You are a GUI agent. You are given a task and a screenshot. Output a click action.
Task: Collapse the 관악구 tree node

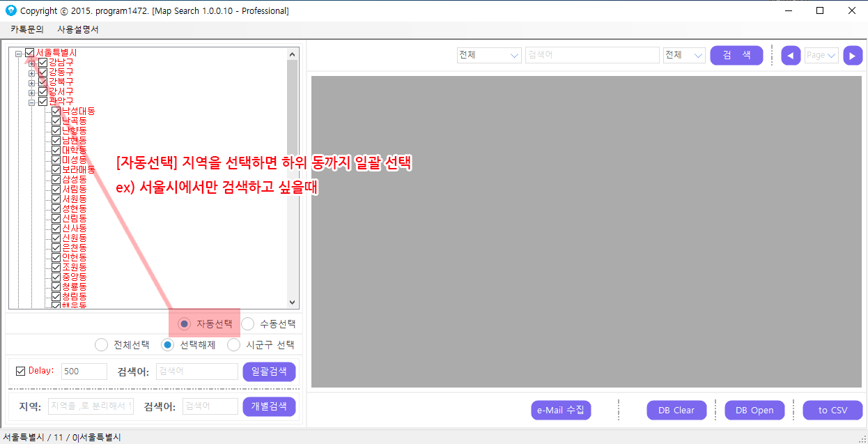click(x=32, y=102)
